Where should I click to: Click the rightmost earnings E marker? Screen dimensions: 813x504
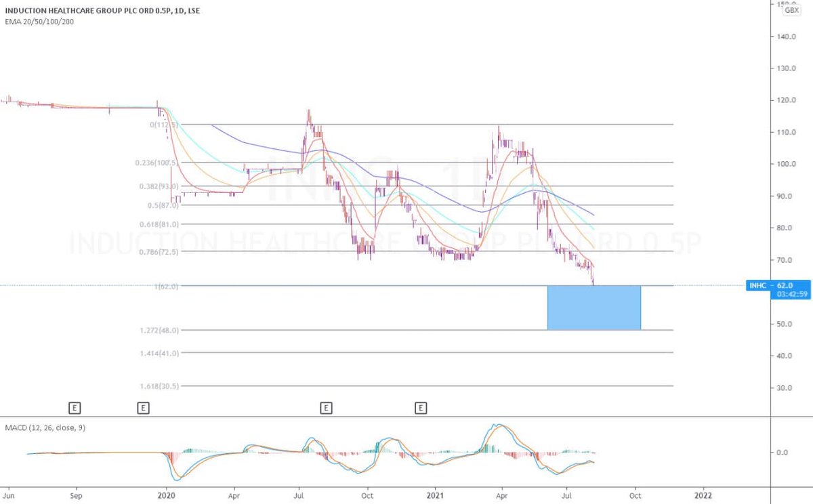point(421,408)
